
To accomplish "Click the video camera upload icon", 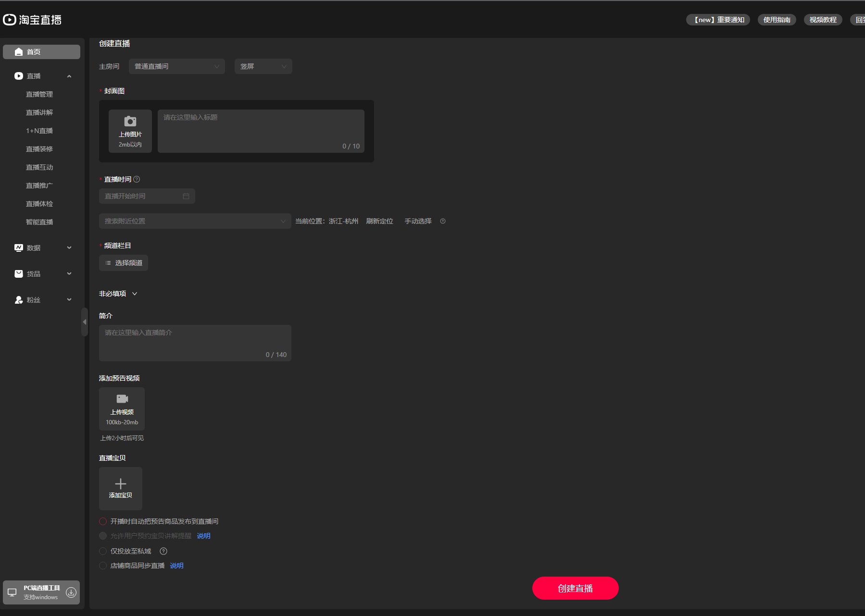I will point(122,399).
